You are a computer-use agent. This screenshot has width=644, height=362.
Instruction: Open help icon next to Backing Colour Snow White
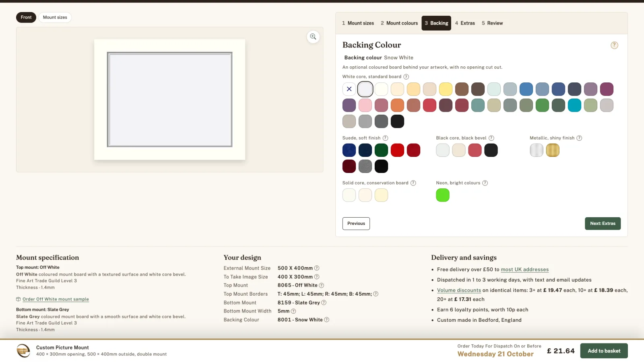point(326,320)
